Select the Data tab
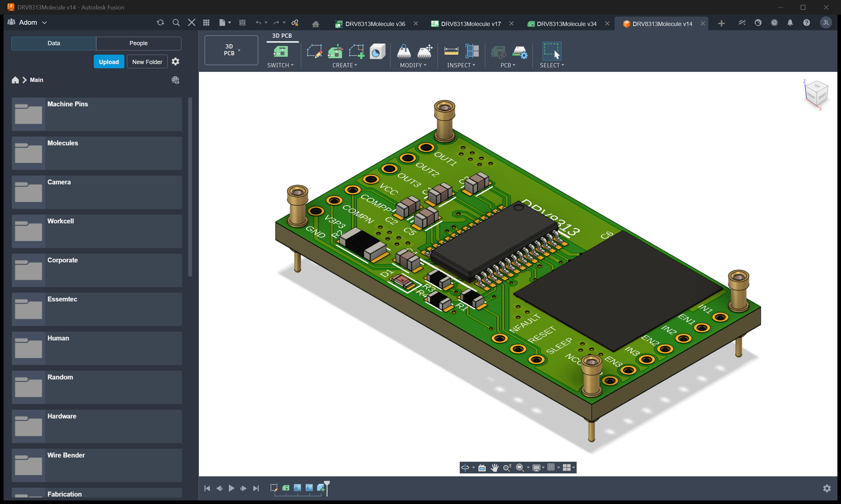The image size is (841, 504). (54, 43)
